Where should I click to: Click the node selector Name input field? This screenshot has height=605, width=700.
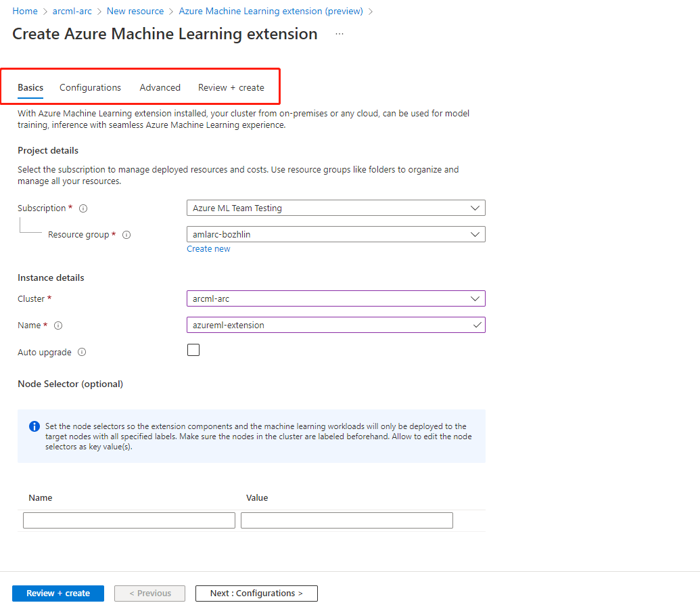[129, 520]
